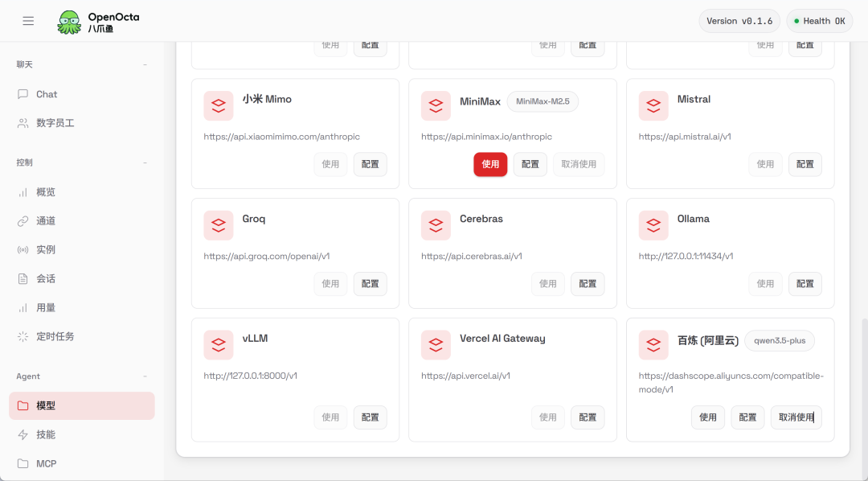Viewport: 868px width, 481px height.
Task: Click 配置 button for MiniMax
Action: pos(530,164)
